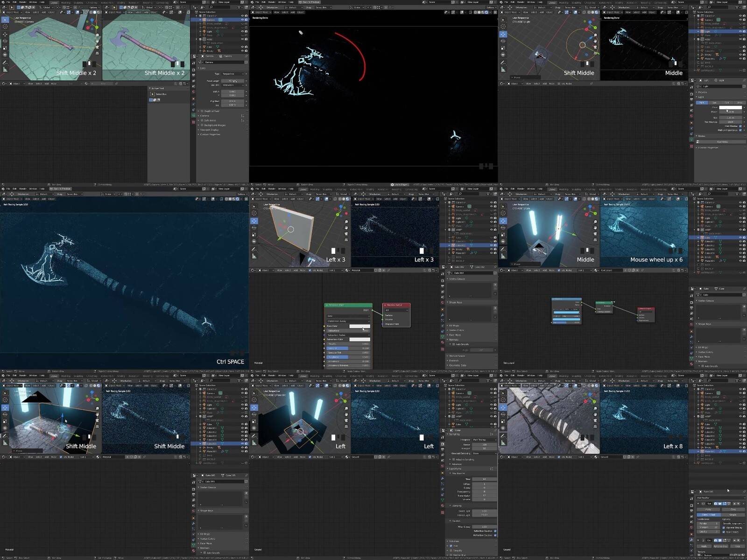The image size is (747, 560).
Task: Select Sun light type tab in the top-right light properties
Action: 715,102
